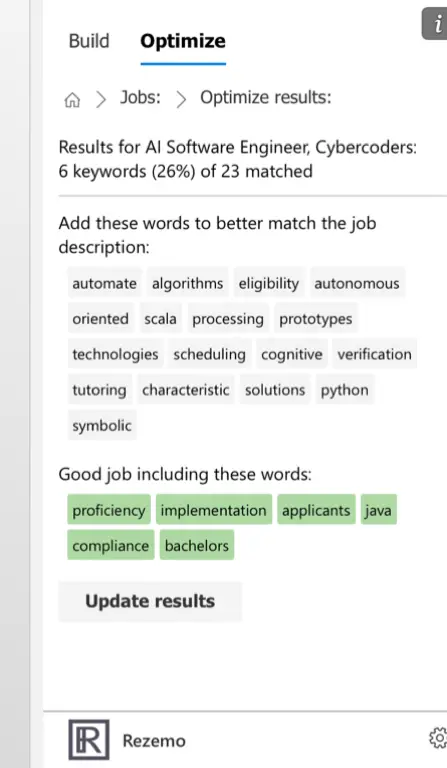Click the Rezemo logo icon
Viewport: 447px width, 768px height.
(x=89, y=740)
